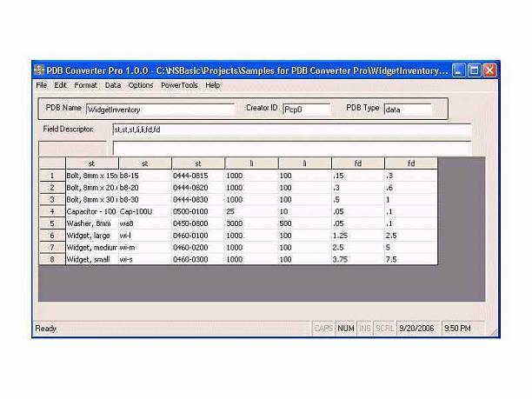Click the PDB Type field containing data

pyautogui.click(x=408, y=110)
